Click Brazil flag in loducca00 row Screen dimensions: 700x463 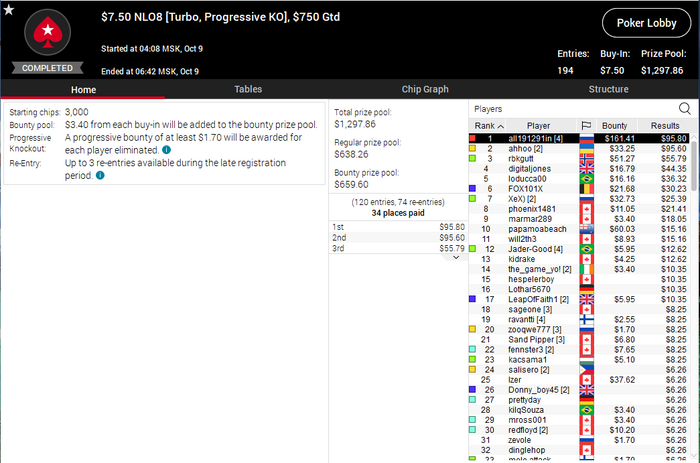point(586,179)
